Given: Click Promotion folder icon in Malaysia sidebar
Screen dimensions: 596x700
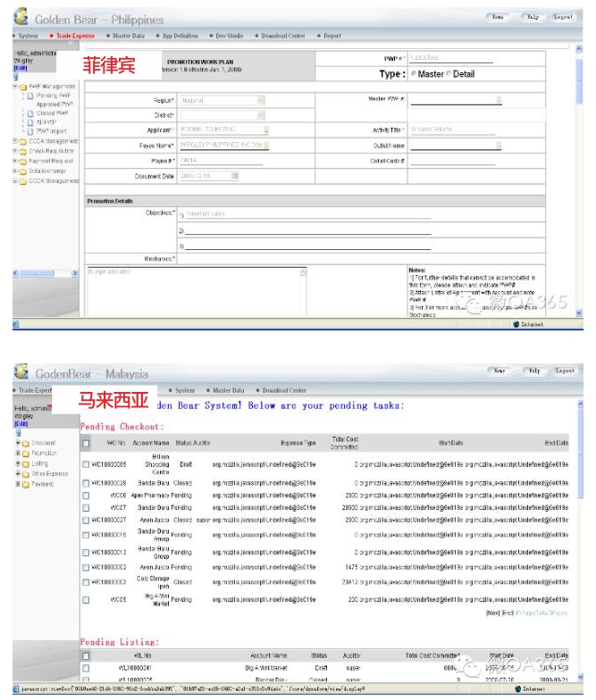Looking at the screenshot, I should (x=25, y=454).
